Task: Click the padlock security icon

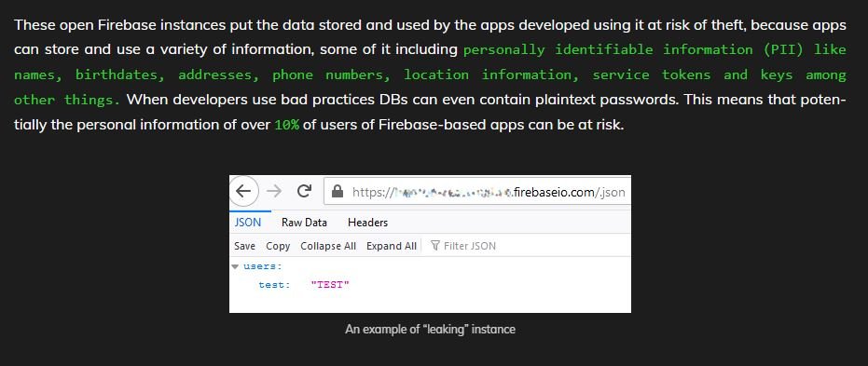Action: pyautogui.click(x=338, y=191)
